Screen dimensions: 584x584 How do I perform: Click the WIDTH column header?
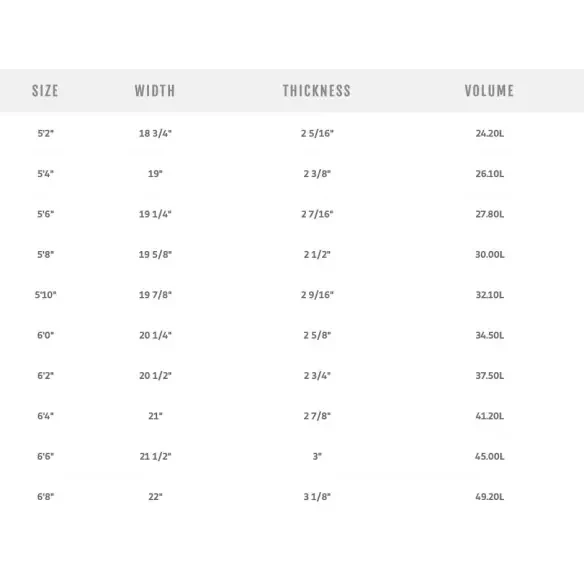click(x=155, y=91)
